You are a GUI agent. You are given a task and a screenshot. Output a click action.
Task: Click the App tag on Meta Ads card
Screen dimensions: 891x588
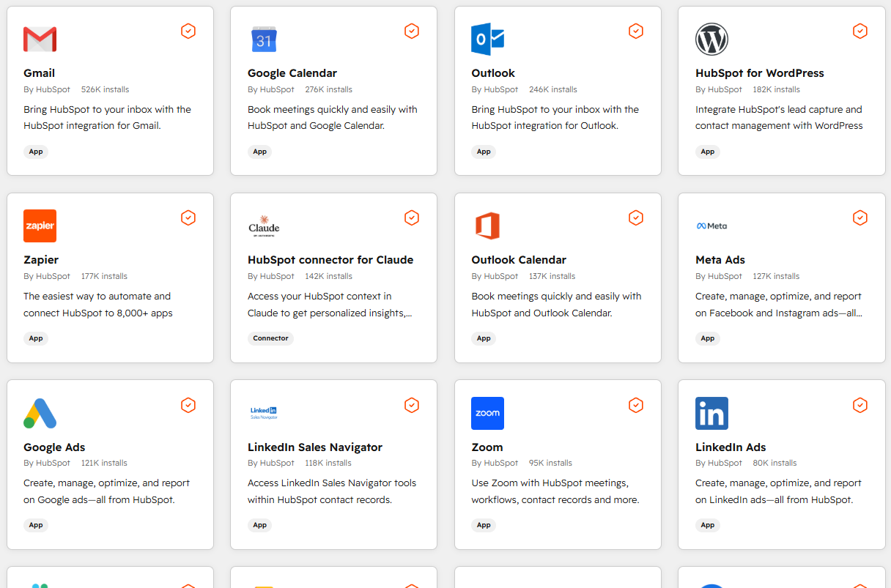[x=708, y=338]
